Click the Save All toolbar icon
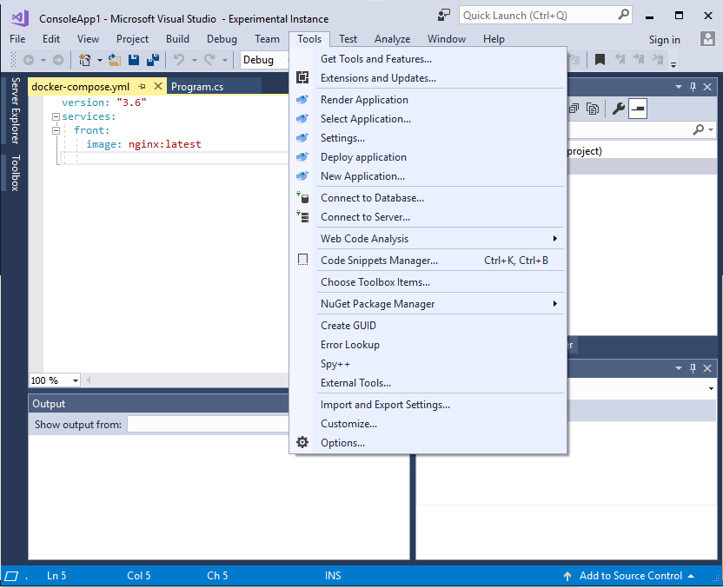The height and width of the screenshot is (588, 723). 153,60
